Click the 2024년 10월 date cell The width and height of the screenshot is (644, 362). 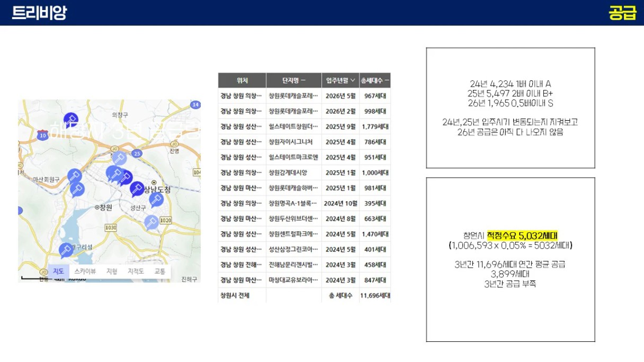(341, 203)
